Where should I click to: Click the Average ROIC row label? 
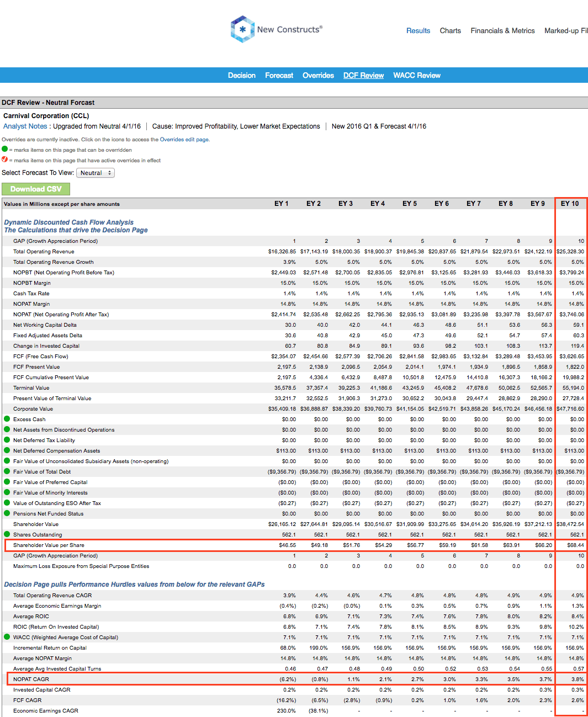(x=31, y=617)
